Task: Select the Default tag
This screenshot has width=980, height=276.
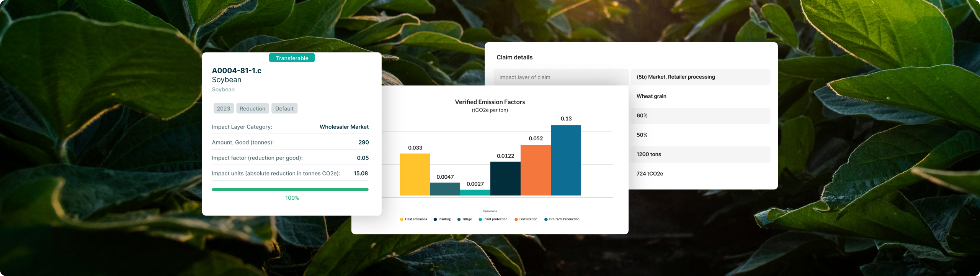Action: pos(284,108)
